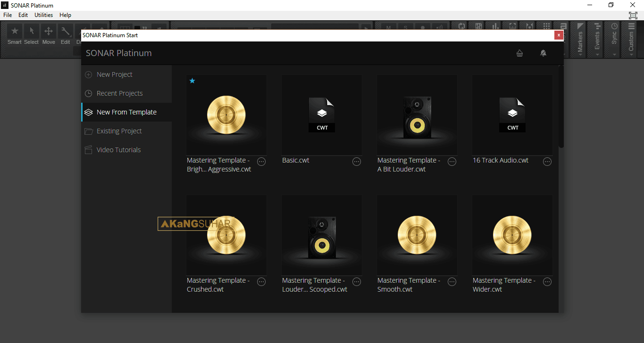Image resolution: width=644 pixels, height=343 pixels.
Task: Open the Edit menu
Action: (23, 15)
